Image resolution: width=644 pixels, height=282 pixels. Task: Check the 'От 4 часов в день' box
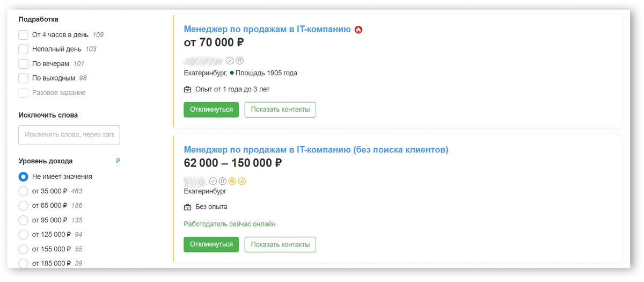tap(23, 35)
